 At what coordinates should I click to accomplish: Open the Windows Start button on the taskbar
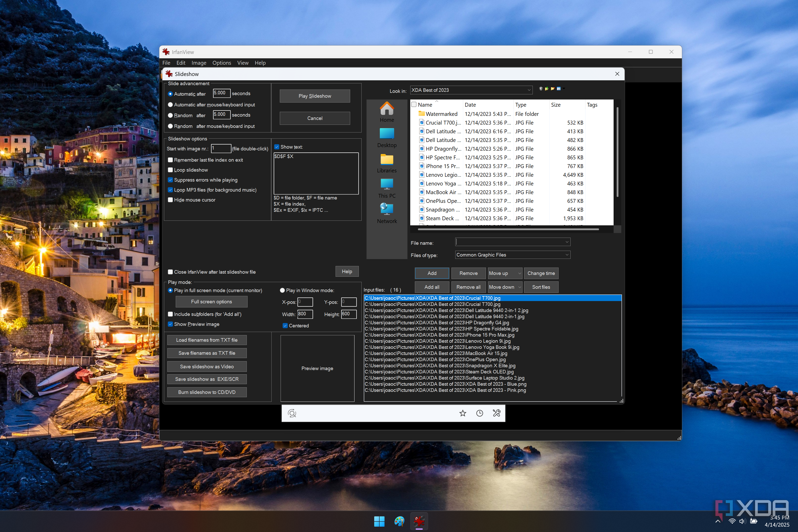coord(379,521)
